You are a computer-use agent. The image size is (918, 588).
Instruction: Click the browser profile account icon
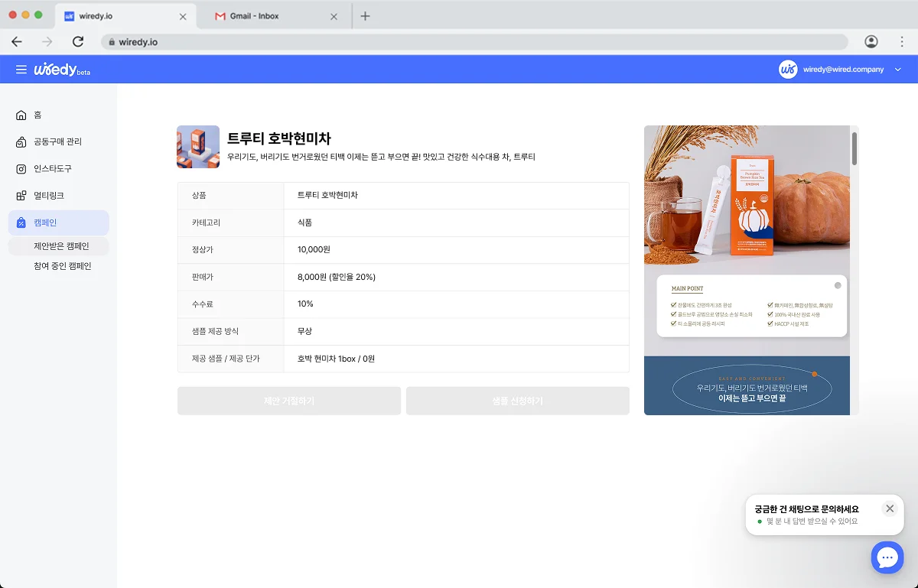[873, 41]
